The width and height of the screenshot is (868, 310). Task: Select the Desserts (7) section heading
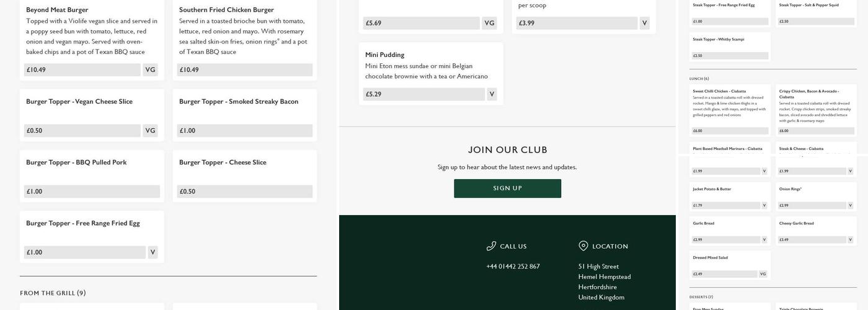pos(701,297)
